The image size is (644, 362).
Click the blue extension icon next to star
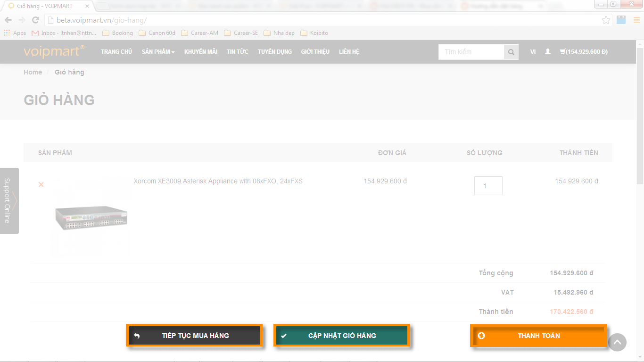point(621,20)
